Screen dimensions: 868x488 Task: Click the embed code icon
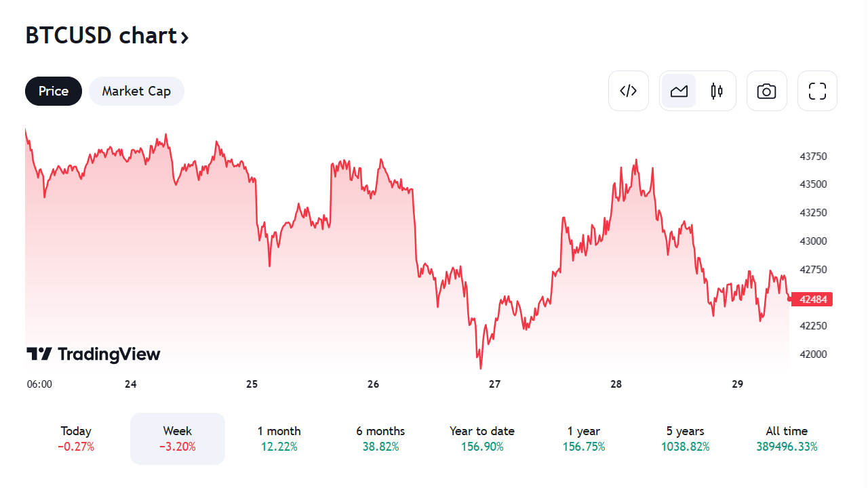point(629,91)
